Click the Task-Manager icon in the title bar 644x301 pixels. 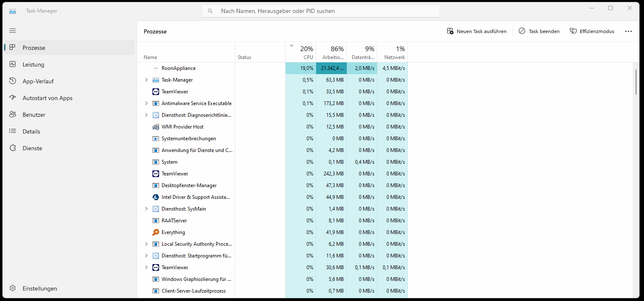pos(13,10)
